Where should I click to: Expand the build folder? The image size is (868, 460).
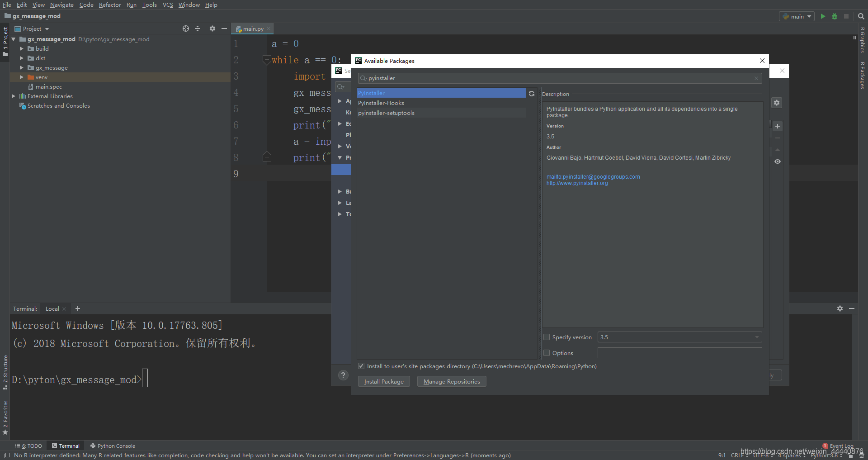click(x=21, y=48)
